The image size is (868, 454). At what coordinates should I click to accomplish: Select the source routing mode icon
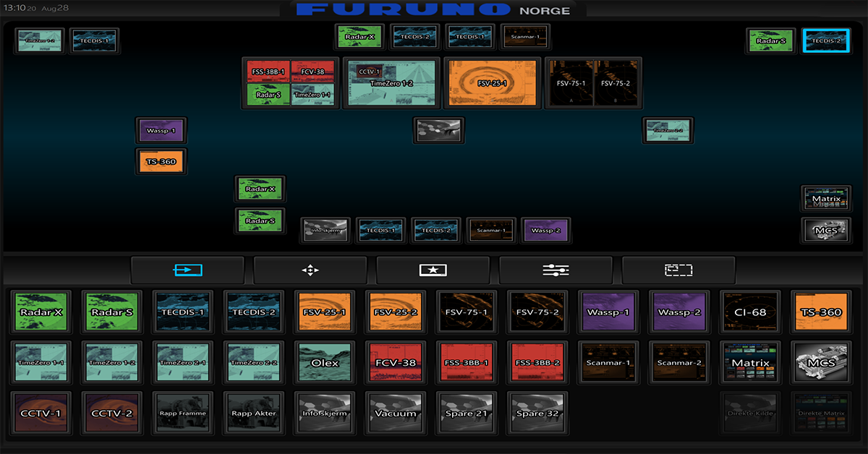[x=187, y=270]
